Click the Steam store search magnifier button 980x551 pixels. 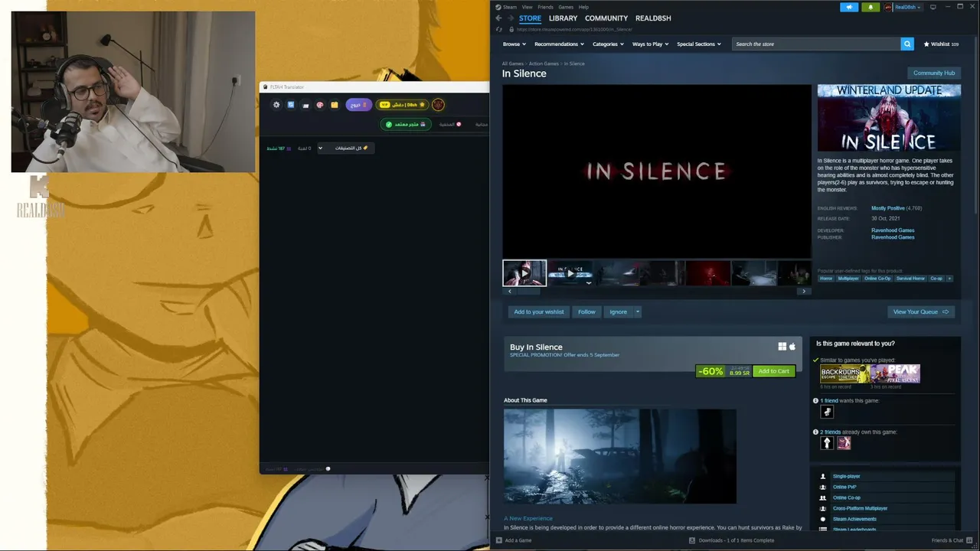907,44
